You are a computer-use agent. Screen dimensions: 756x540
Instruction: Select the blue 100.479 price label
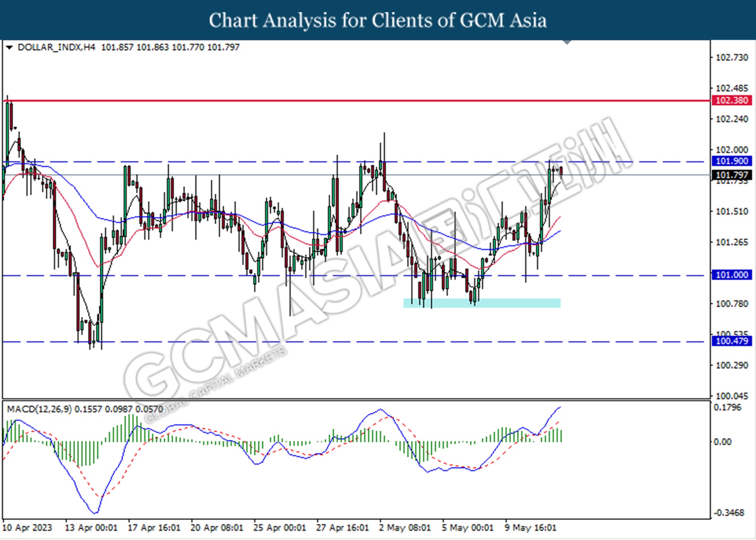point(732,341)
